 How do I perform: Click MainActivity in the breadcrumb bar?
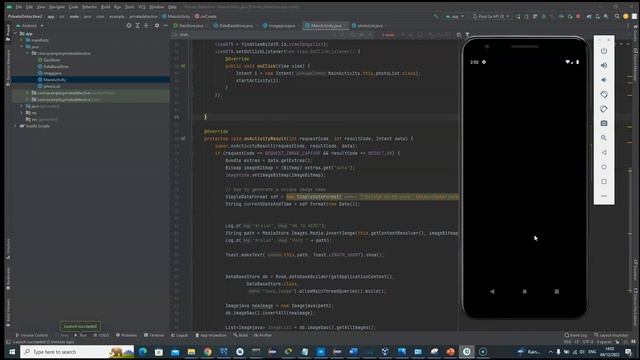[x=176, y=16]
